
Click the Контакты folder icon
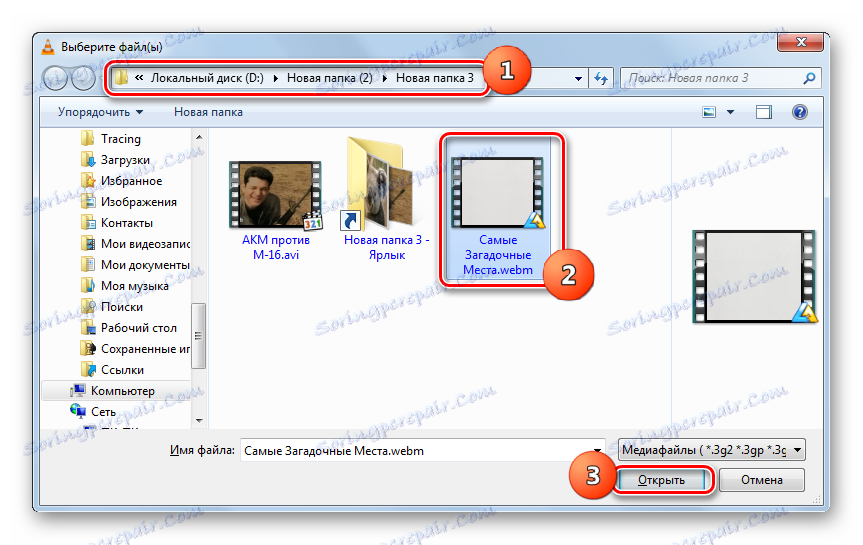pyautogui.click(x=88, y=222)
